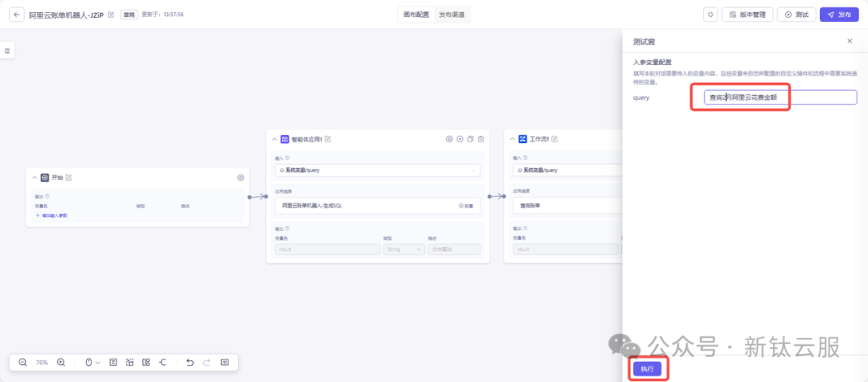Collapse the 工作流1 node
The image size is (868, 382).
click(512, 139)
